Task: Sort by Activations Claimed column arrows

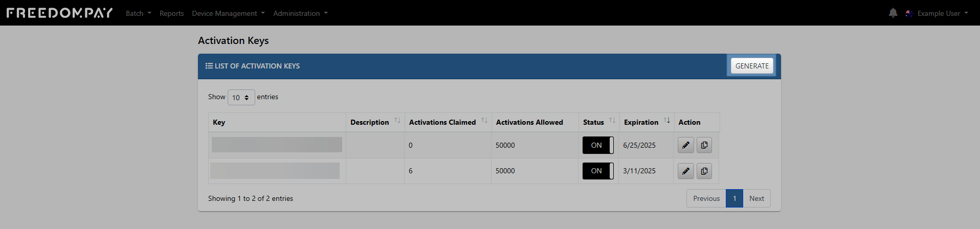Action: click(484, 121)
